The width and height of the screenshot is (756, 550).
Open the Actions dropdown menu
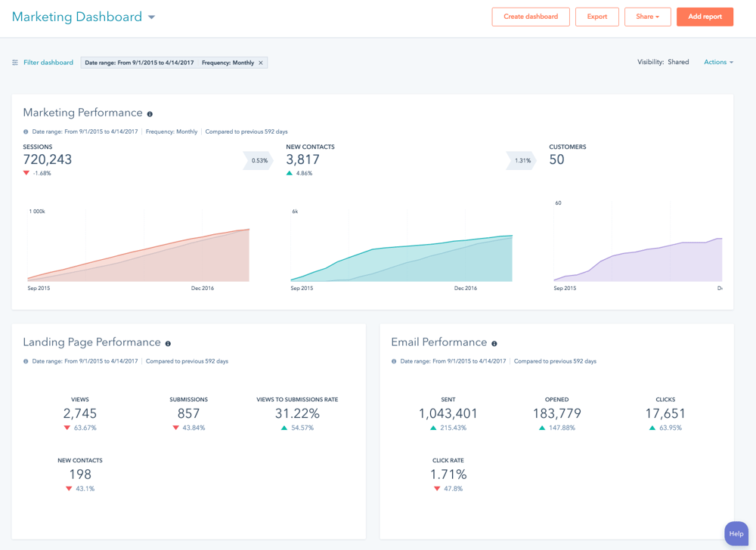coord(718,62)
